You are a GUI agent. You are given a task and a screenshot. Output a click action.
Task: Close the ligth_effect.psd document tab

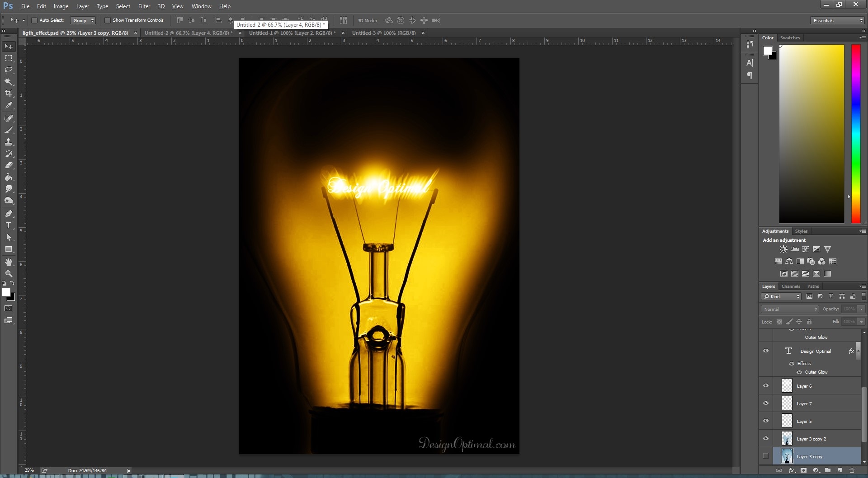pyautogui.click(x=136, y=33)
